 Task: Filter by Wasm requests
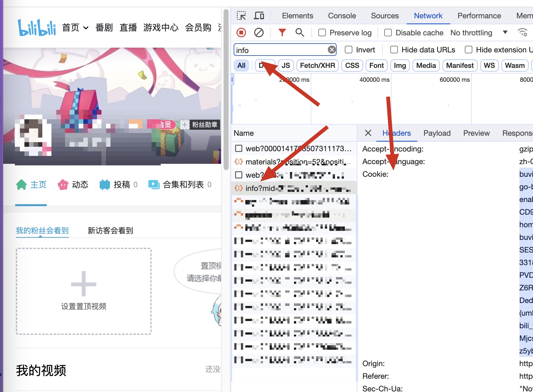click(515, 65)
